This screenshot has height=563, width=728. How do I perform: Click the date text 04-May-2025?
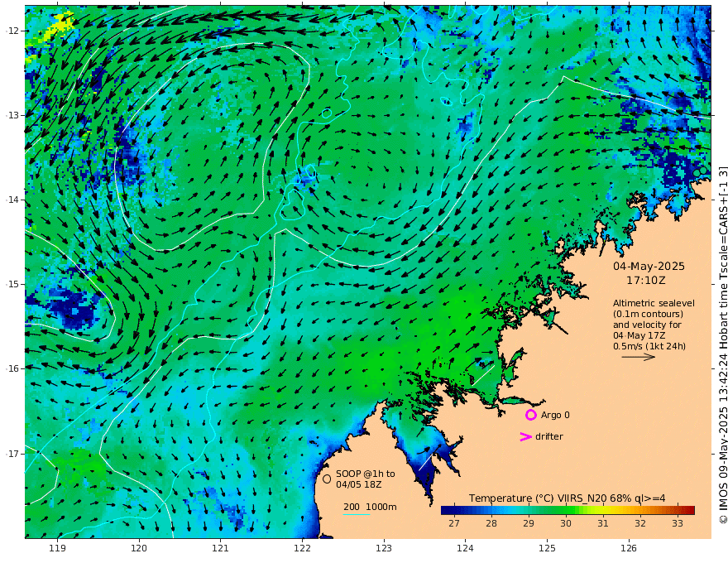coord(649,266)
